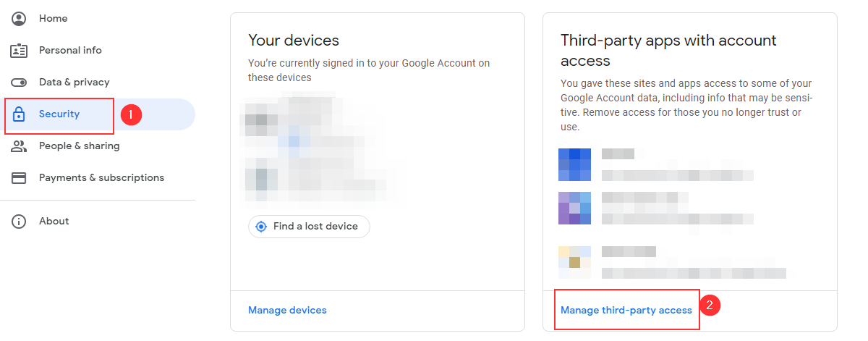Viewport: 868px width, 341px height.
Task: Open "Payments & subscriptions" sidebar text
Action: 101,178
